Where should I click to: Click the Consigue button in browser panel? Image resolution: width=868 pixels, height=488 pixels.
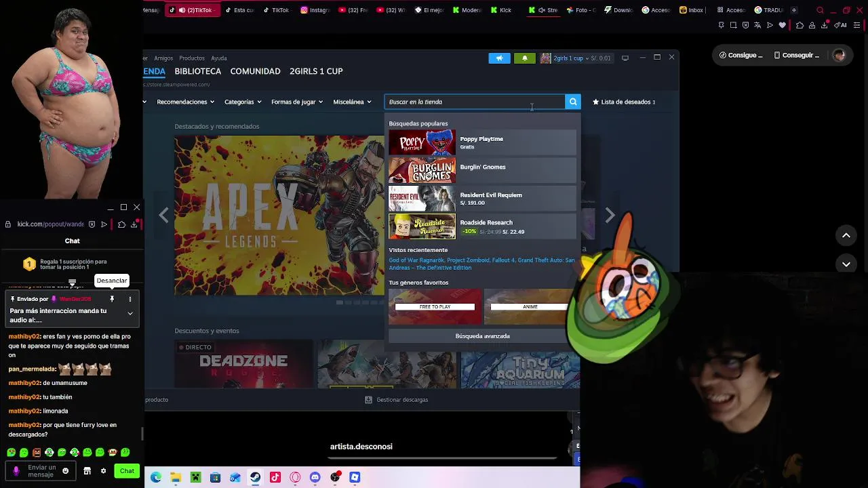(x=741, y=56)
